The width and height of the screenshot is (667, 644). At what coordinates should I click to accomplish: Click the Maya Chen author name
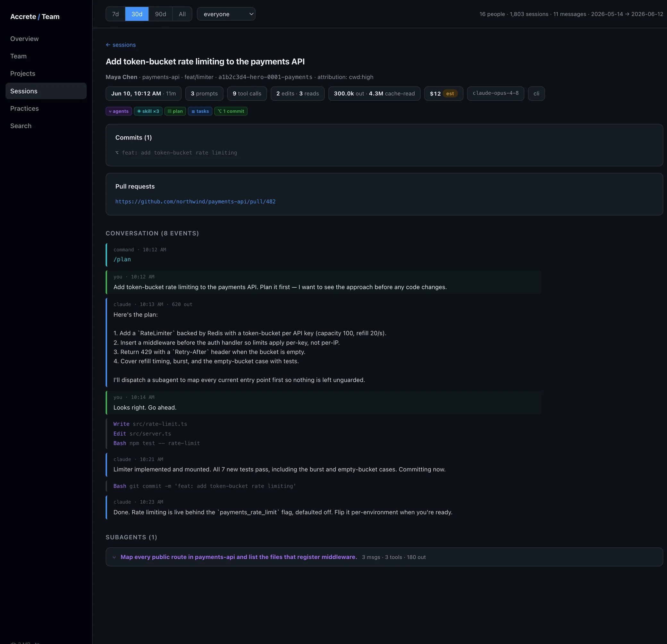pyautogui.click(x=122, y=77)
